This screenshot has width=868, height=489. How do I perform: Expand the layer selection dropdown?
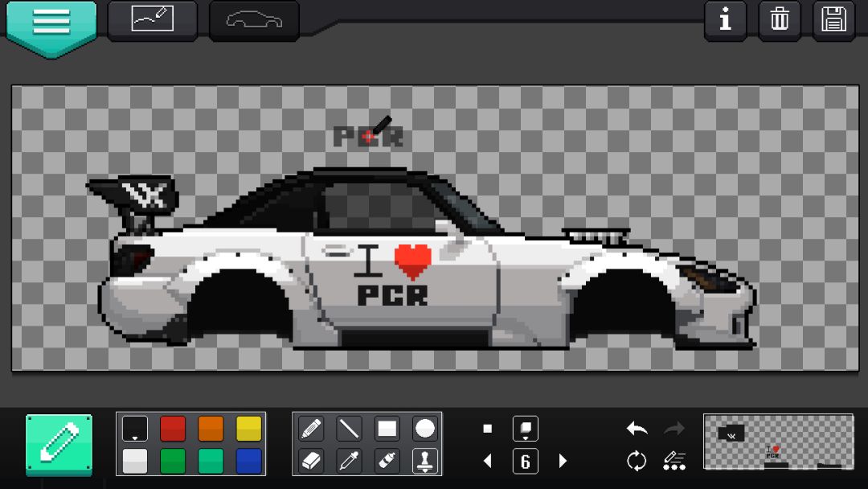coord(526,429)
